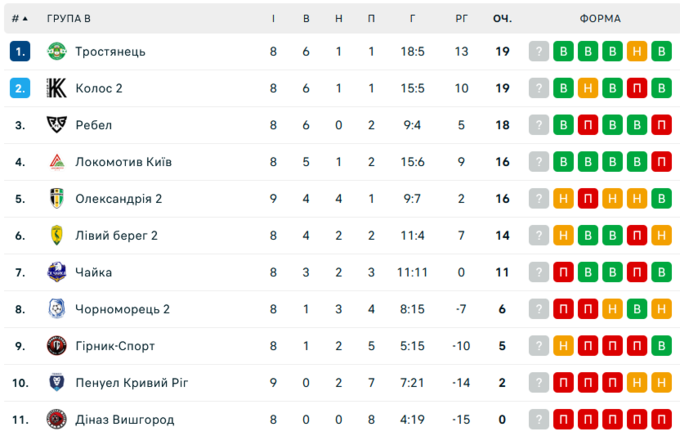Open the Чайка team name link
Image resolution: width=680 pixels, height=436 pixels.
[93, 272]
